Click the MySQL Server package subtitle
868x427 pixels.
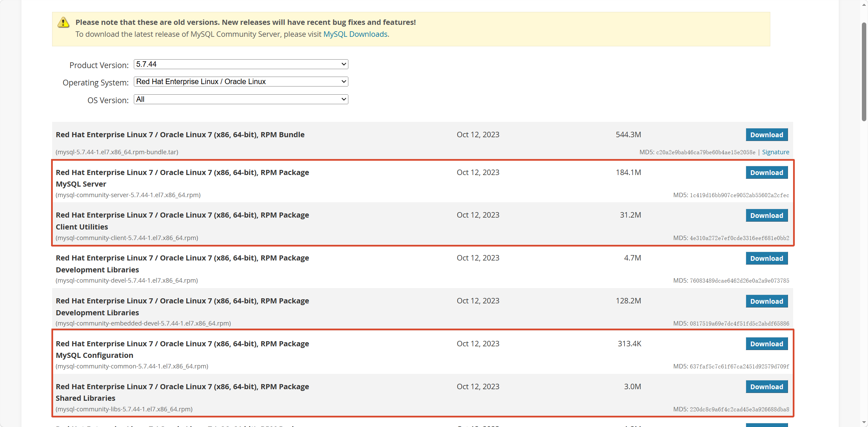point(81,184)
